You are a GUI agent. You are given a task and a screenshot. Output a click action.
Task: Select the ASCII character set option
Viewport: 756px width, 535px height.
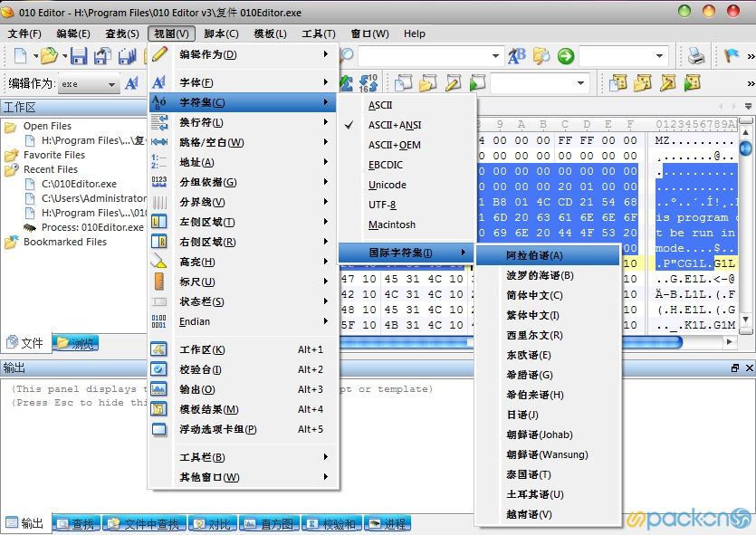(407, 105)
